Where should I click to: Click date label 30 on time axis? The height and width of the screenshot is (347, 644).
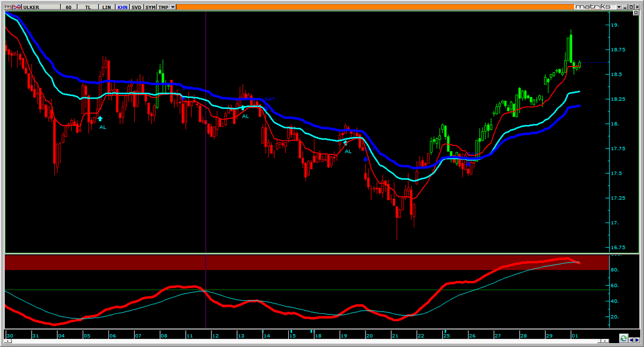9,336
